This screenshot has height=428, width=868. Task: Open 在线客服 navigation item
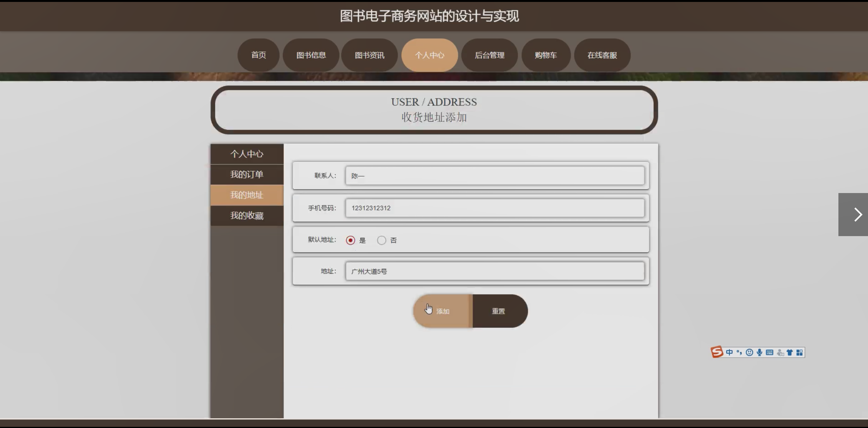click(602, 55)
